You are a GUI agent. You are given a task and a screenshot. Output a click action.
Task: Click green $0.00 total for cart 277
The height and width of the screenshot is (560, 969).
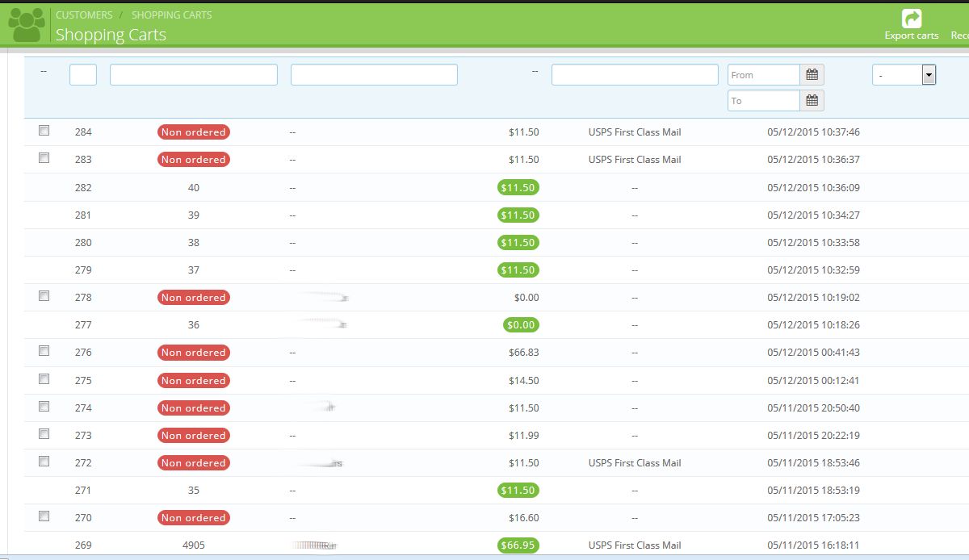coord(521,325)
